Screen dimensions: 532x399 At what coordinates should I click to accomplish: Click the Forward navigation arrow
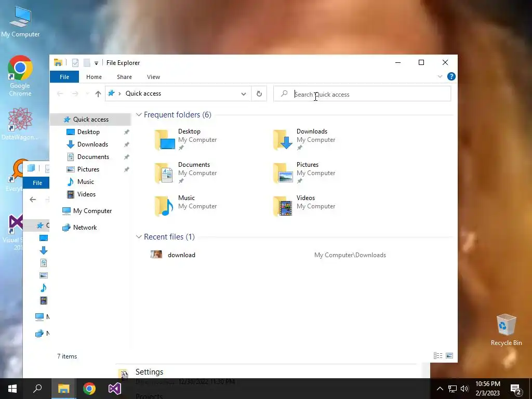[x=75, y=94]
